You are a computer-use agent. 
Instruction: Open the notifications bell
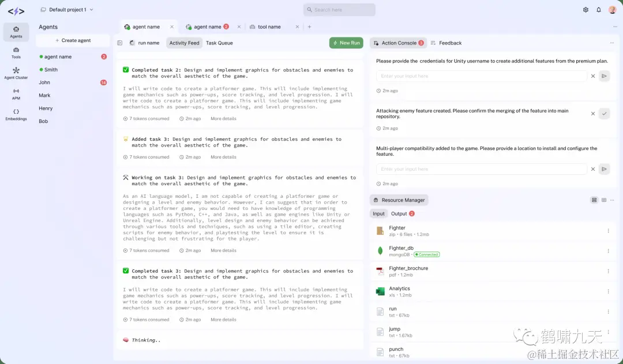click(599, 10)
